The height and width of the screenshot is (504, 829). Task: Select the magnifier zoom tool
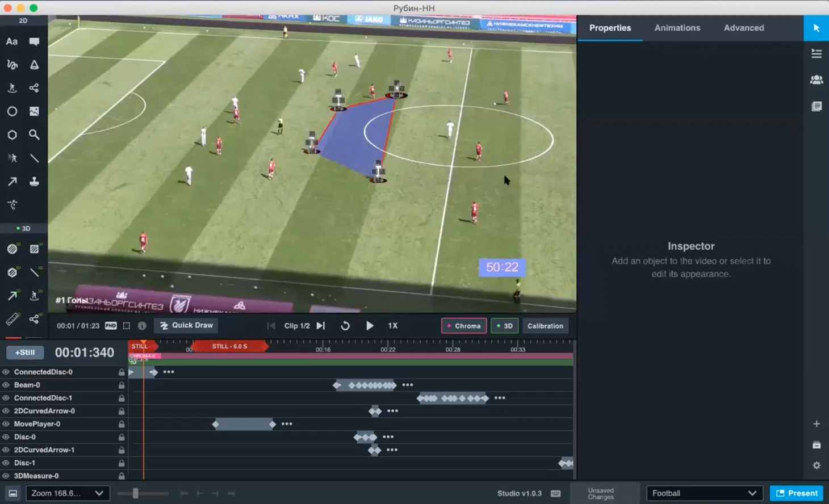(x=34, y=135)
